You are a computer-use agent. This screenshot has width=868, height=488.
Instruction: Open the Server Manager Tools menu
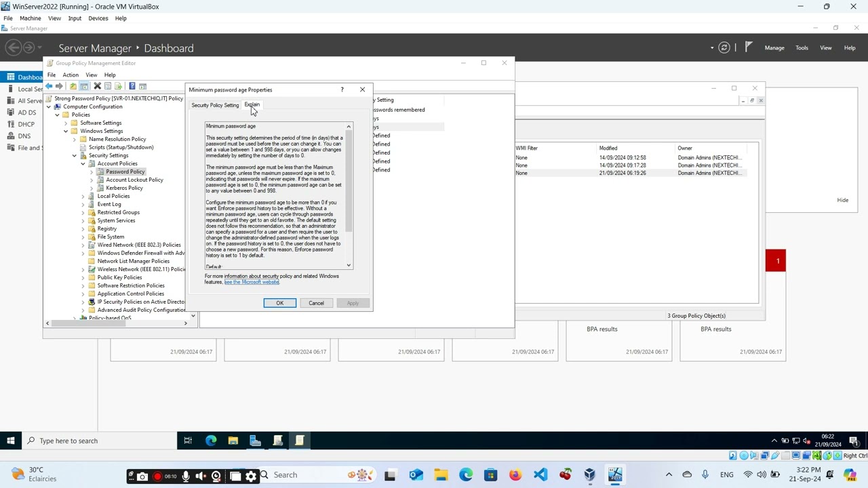802,47
